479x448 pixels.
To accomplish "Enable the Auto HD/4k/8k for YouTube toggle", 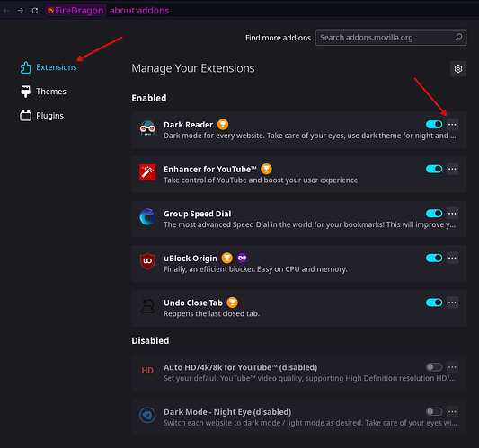I will [x=434, y=367].
